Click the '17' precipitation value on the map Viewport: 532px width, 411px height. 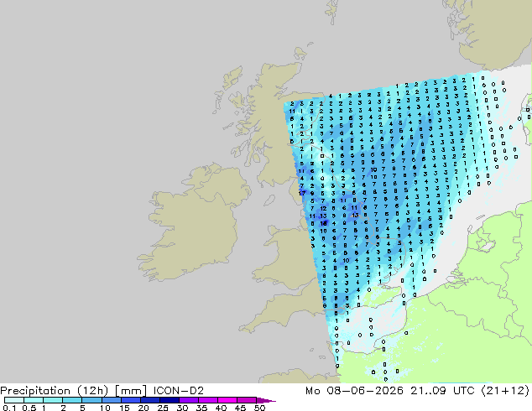[x=302, y=193]
